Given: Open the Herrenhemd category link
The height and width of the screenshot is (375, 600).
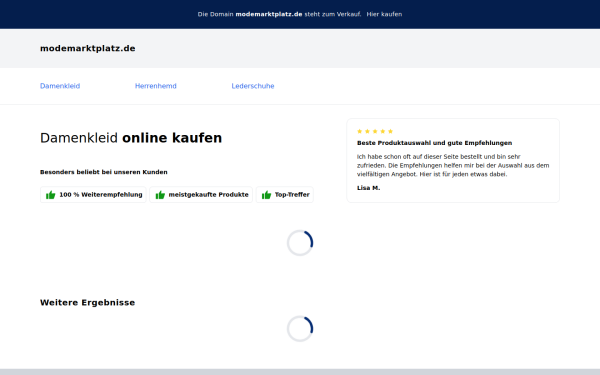Looking at the screenshot, I should tap(156, 86).
